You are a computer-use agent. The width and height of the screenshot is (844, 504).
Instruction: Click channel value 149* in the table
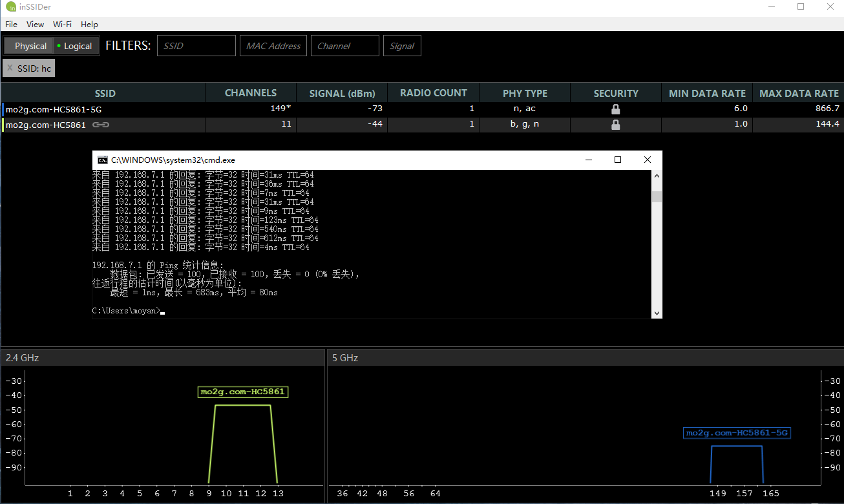coord(280,109)
